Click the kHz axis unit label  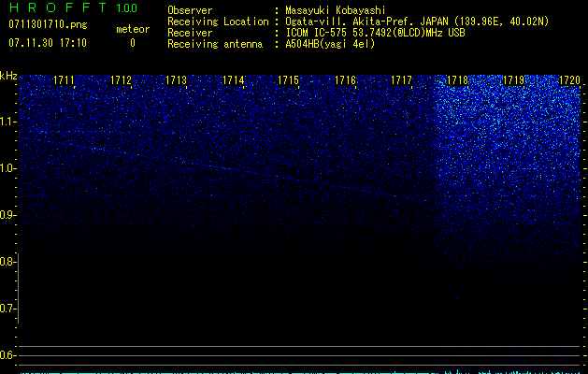pyautogui.click(x=8, y=76)
